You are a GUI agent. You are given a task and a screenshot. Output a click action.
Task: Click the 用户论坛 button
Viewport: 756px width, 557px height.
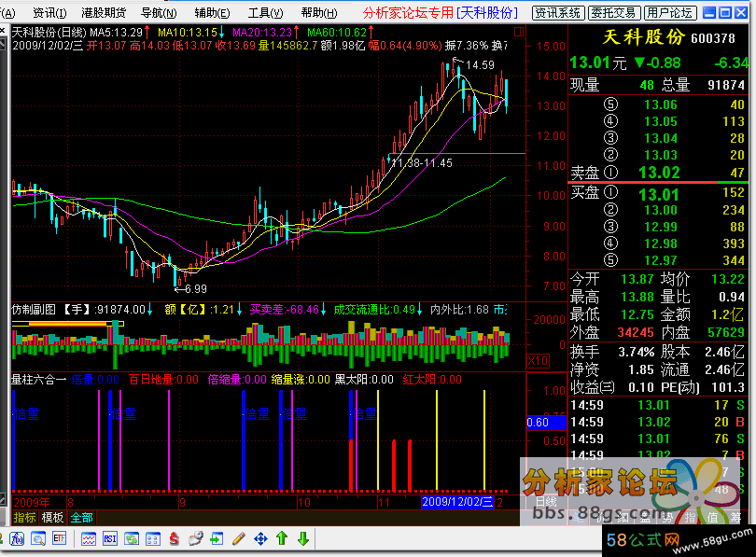tap(670, 12)
